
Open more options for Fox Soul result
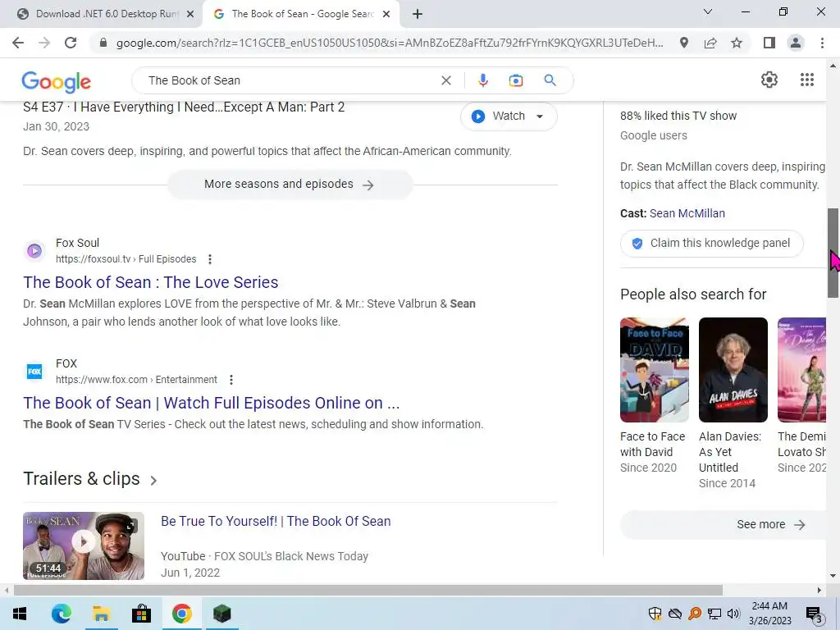(x=210, y=259)
